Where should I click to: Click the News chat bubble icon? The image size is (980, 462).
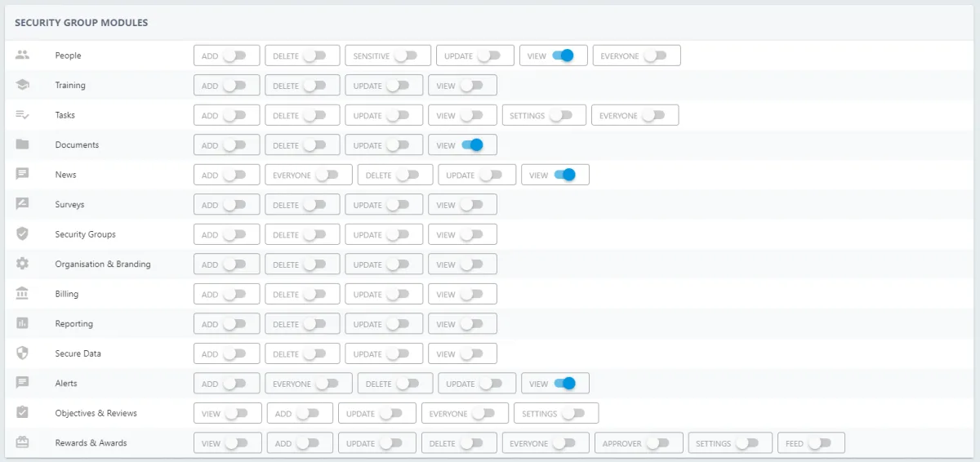click(x=22, y=175)
